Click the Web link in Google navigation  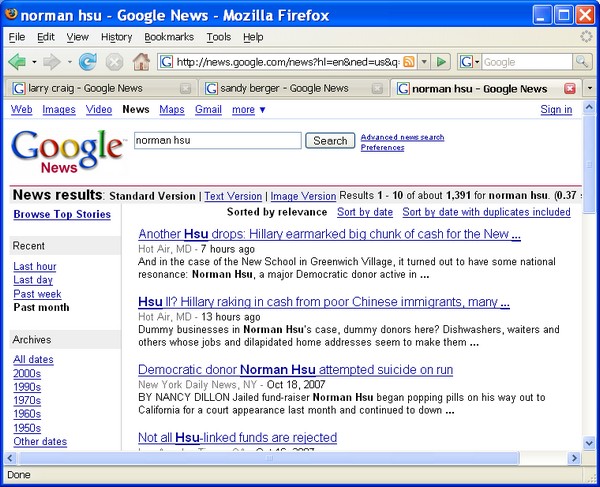[x=21, y=110]
